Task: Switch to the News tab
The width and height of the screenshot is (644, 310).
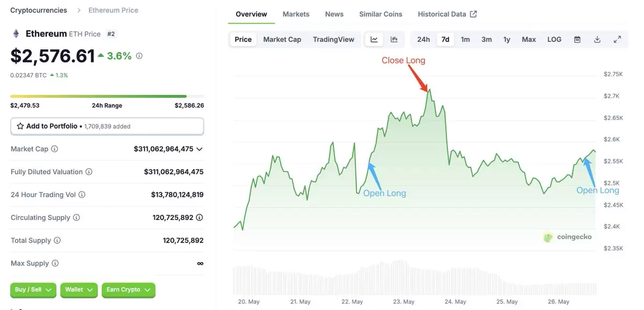Action: pos(334,14)
